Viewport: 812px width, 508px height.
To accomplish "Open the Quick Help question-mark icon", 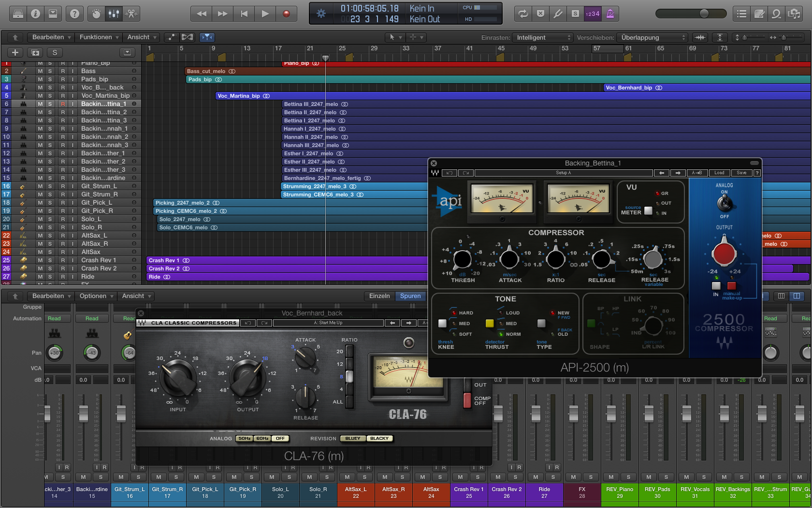I will [74, 14].
